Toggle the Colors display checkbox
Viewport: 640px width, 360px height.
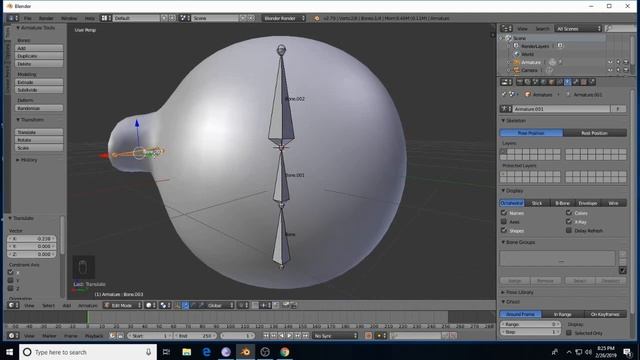click(x=569, y=213)
